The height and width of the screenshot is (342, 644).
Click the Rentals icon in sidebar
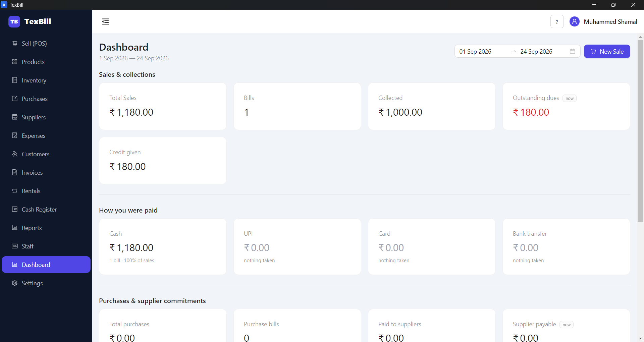coord(15,191)
